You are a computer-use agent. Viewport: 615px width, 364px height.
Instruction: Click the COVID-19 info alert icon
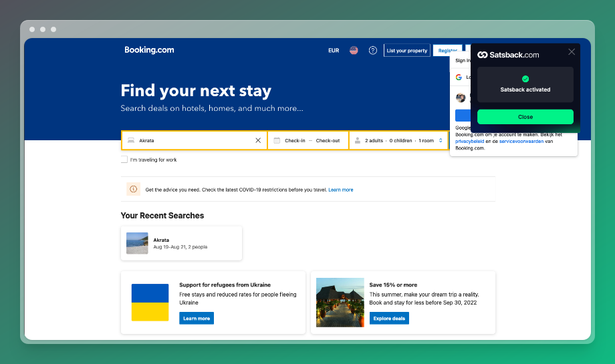[x=133, y=189]
